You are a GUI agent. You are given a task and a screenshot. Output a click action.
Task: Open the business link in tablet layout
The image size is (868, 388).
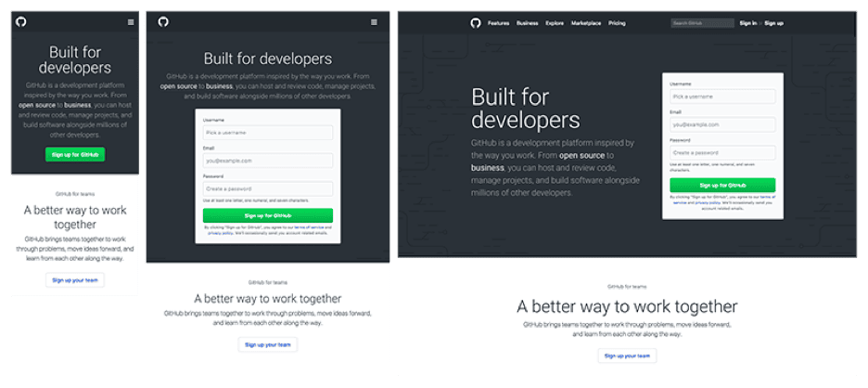click(219, 86)
